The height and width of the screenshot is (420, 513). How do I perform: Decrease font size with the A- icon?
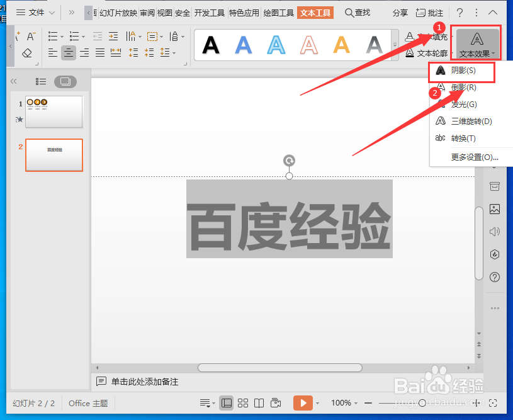(x=31, y=37)
